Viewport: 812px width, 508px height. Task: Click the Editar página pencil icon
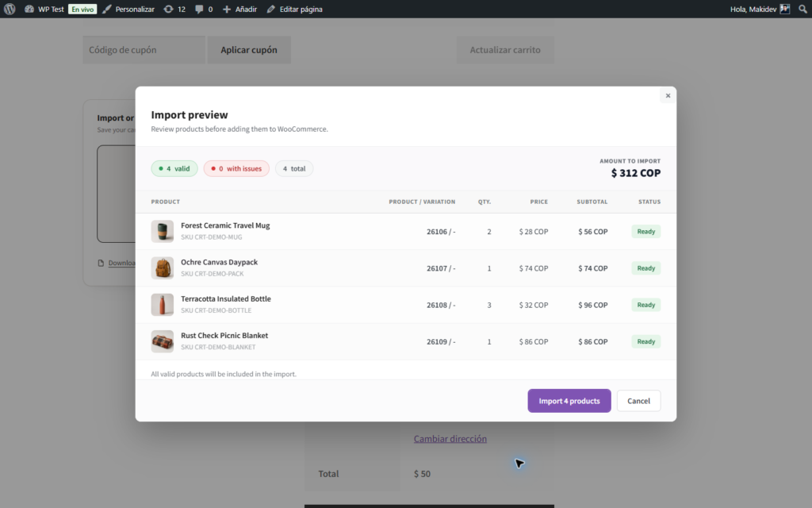[271, 9]
